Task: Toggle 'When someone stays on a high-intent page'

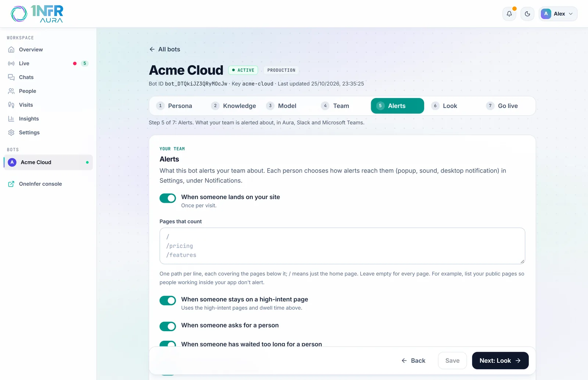Action: pos(168,301)
